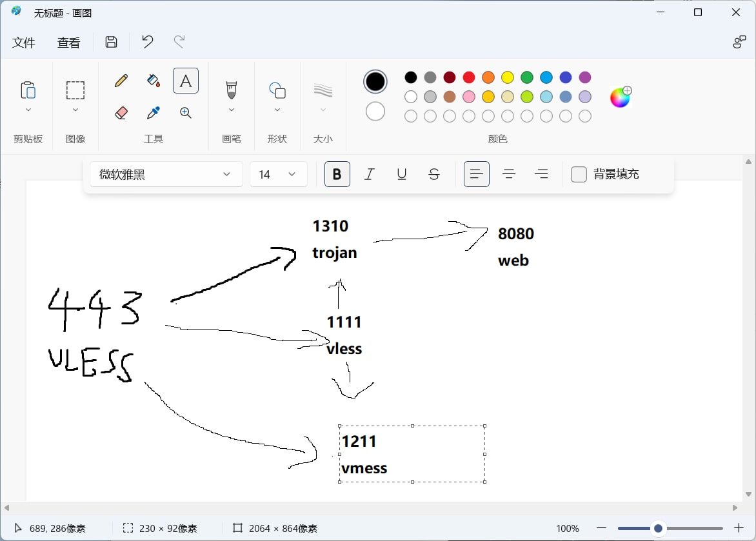Pick the Eraser tool
Image resolution: width=756 pixels, height=541 pixels.
pyautogui.click(x=121, y=113)
